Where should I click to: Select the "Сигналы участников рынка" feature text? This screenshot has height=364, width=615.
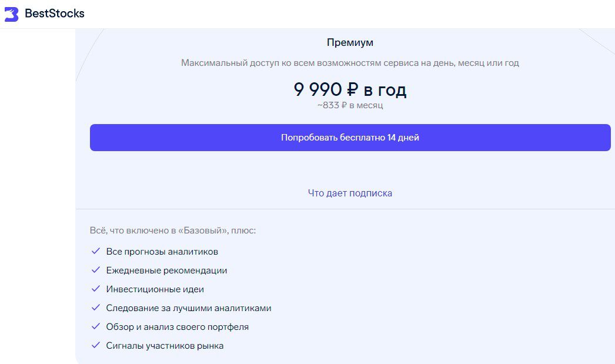(x=165, y=346)
